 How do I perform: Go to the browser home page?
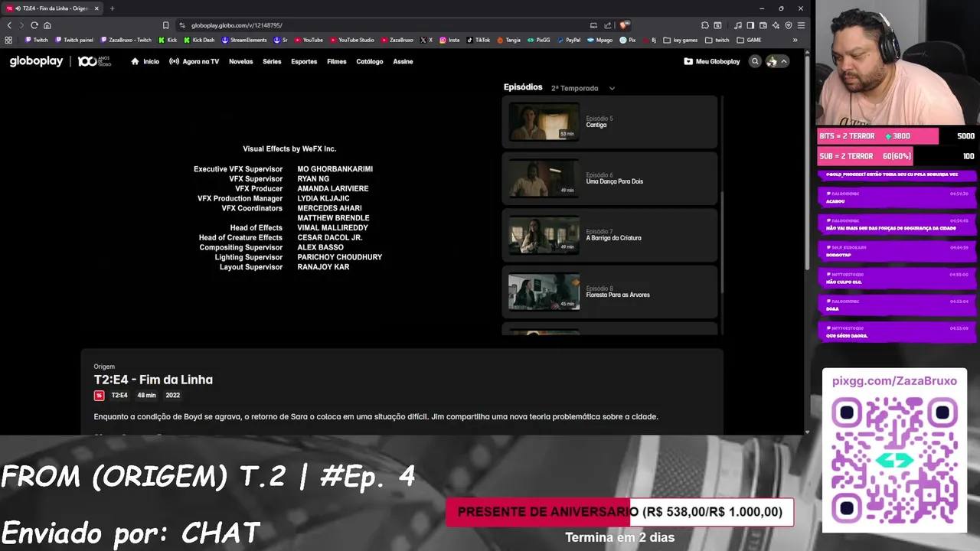point(47,25)
